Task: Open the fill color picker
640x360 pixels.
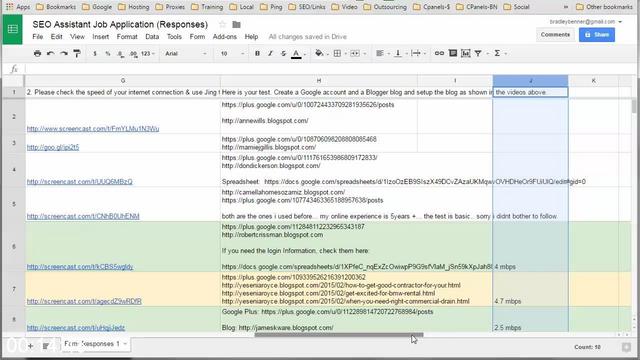Action: tap(319, 53)
